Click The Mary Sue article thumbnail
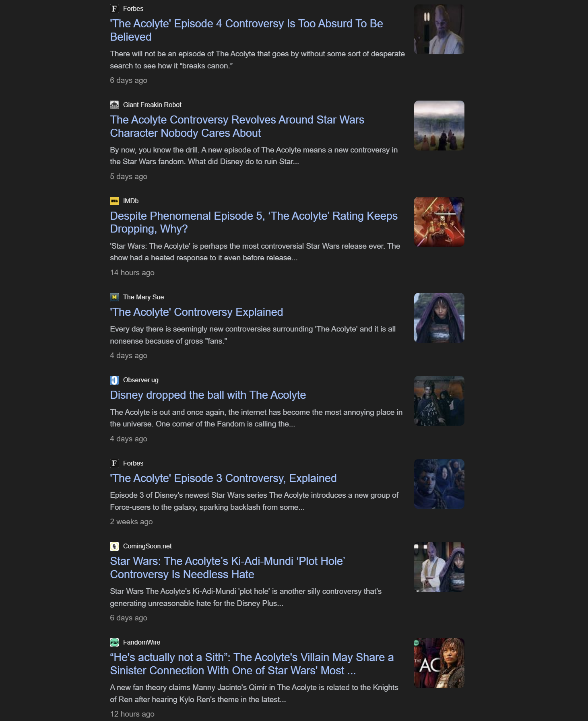This screenshot has width=588, height=721. tap(439, 318)
